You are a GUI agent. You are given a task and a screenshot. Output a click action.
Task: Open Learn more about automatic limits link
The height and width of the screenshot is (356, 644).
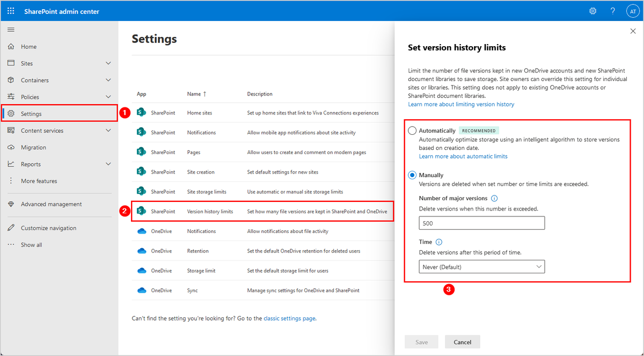[463, 156]
